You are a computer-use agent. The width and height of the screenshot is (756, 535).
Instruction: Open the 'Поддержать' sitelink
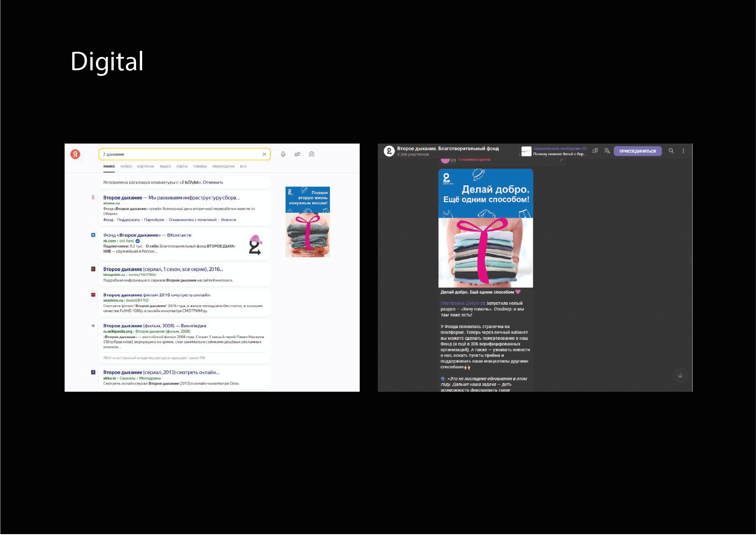129,220
